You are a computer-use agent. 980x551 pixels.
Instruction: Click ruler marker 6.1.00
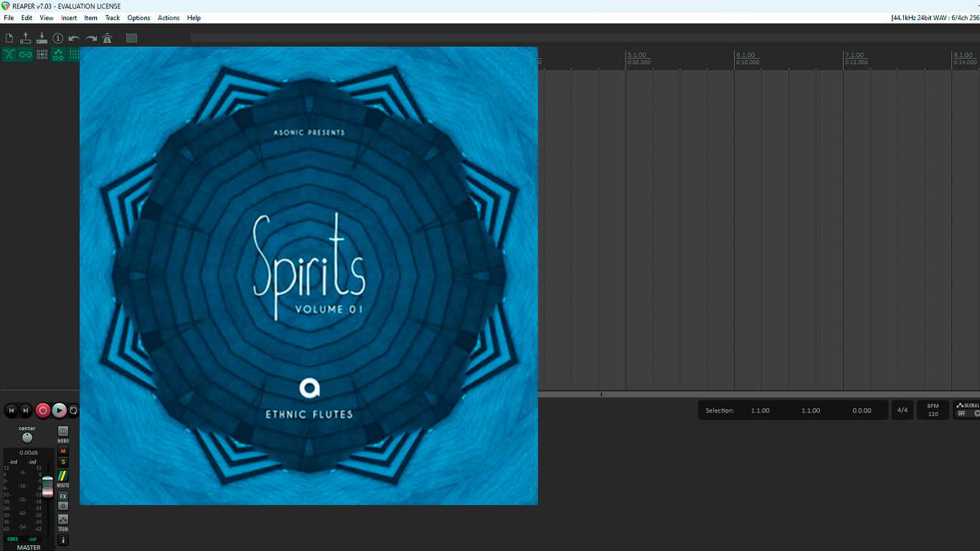pyautogui.click(x=745, y=55)
